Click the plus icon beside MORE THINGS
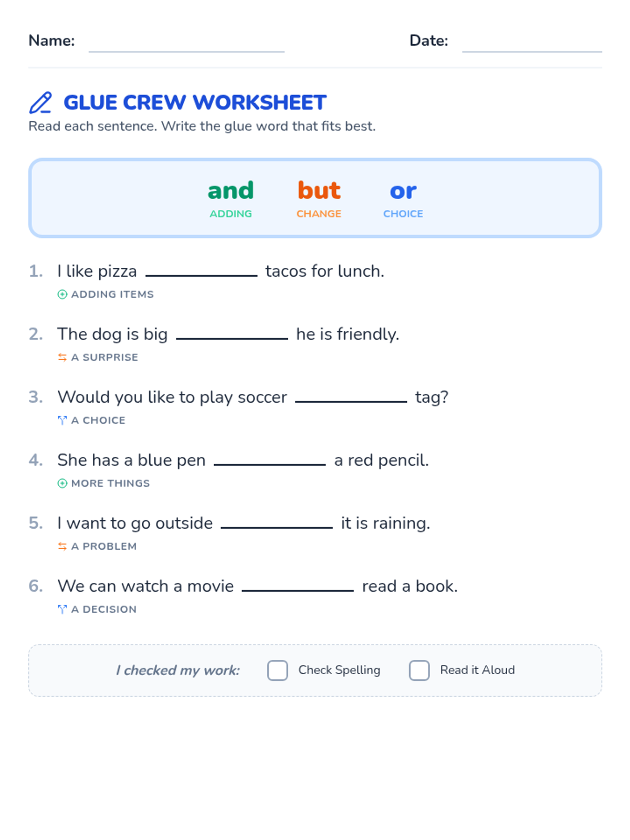This screenshot has height=840, width=630. coord(62,484)
